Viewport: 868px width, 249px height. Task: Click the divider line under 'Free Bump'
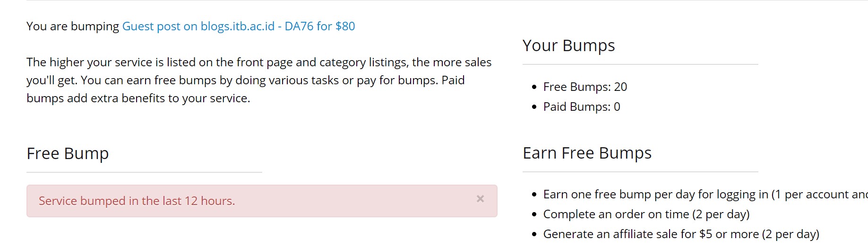(x=144, y=172)
